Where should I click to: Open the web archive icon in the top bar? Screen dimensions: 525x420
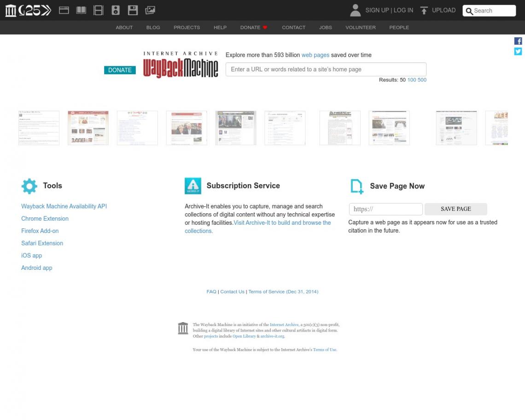click(x=64, y=11)
